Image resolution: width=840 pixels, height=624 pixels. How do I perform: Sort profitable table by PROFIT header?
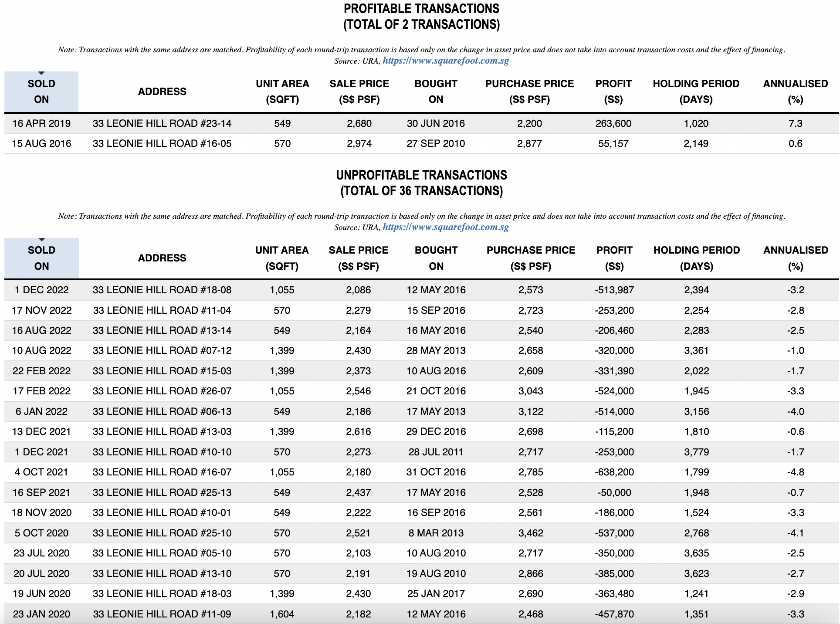pos(613,92)
